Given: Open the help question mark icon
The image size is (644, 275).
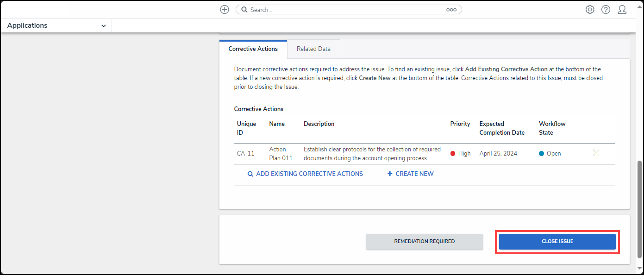Looking at the screenshot, I should (606, 10).
